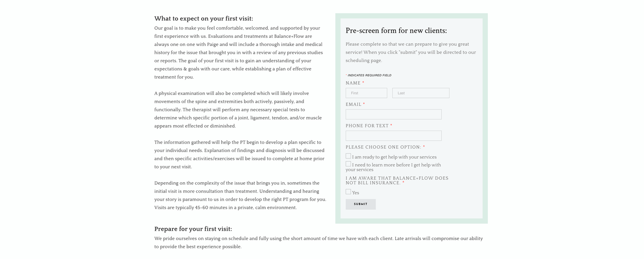Click the 'does not bill insurance' statement label
The width and height of the screenshot is (644, 259).
397,181
